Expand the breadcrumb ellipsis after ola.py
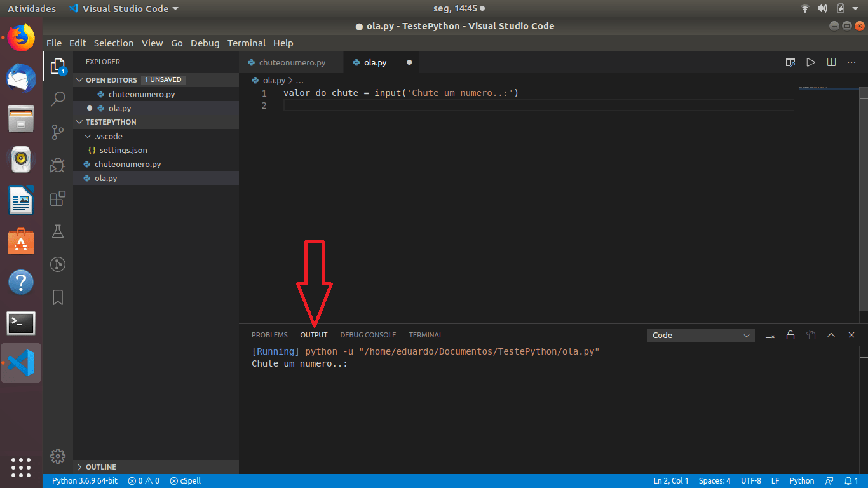 [300, 81]
